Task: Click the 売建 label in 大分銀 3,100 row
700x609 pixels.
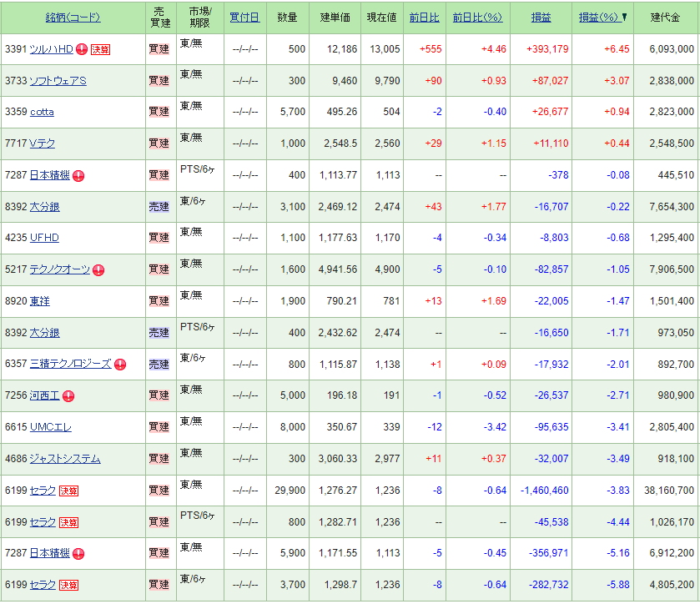Action: (159, 207)
